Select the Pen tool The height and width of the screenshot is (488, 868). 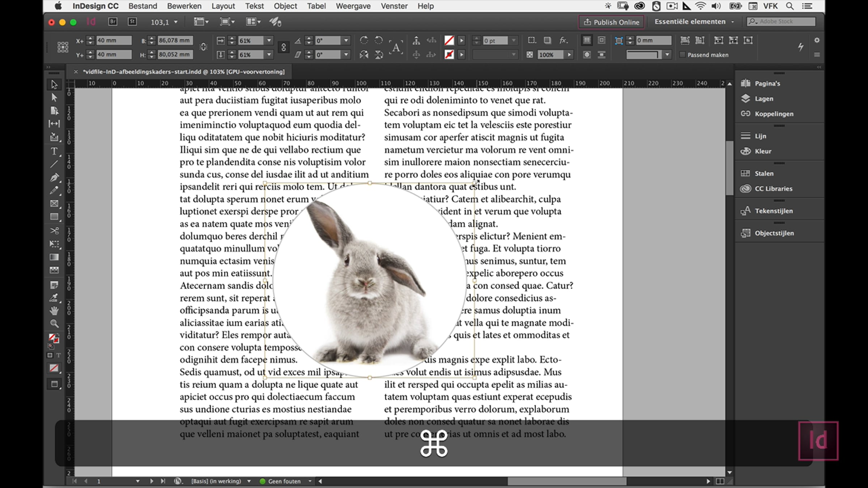(x=54, y=177)
